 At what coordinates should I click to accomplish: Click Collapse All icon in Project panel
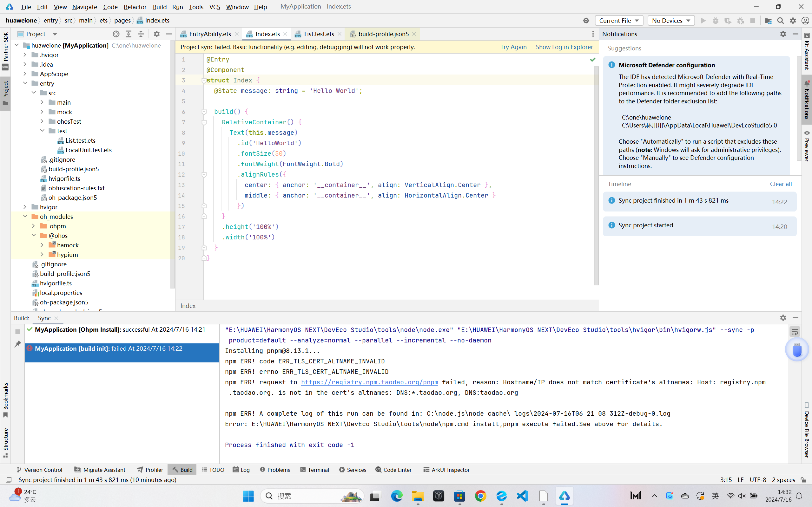(141, 34)
